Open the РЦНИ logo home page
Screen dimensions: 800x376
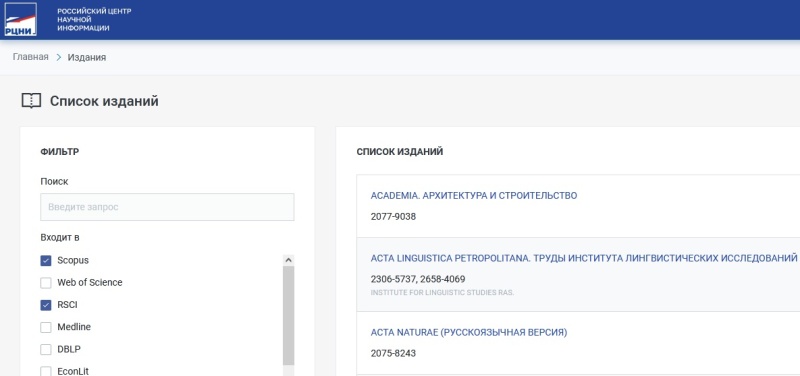point(20,19)
